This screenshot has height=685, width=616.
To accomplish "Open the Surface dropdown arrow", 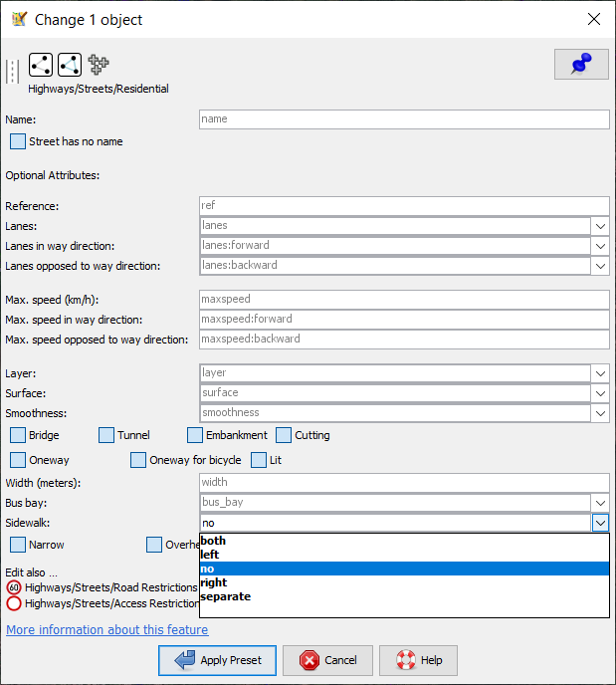I will [600, 393].
